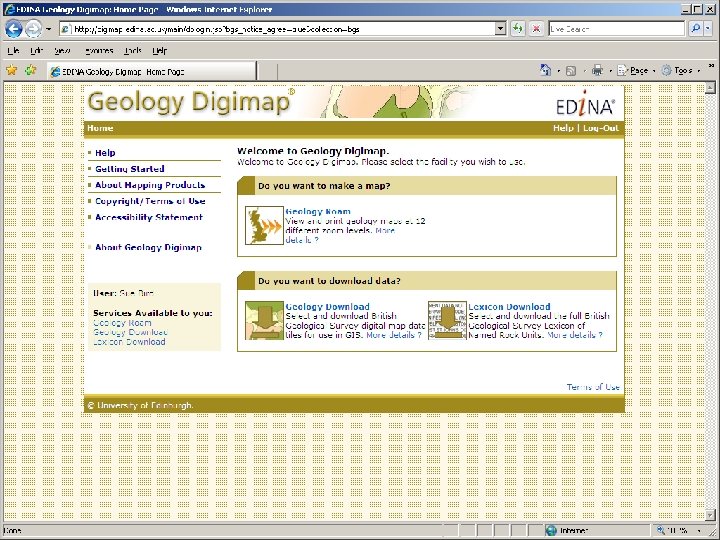
Task: Click the Geology Roam heading link
Action: click(318, 211)
